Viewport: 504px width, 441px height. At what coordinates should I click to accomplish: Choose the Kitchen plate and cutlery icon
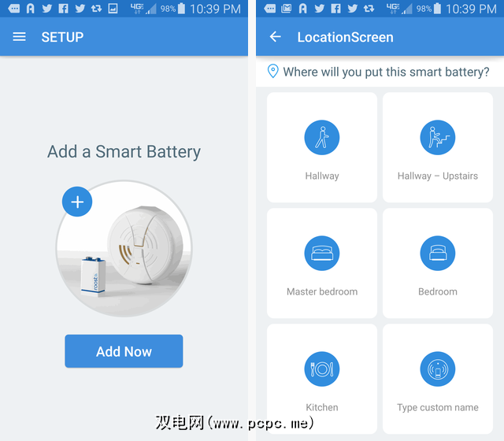click(x=322, y=369)
